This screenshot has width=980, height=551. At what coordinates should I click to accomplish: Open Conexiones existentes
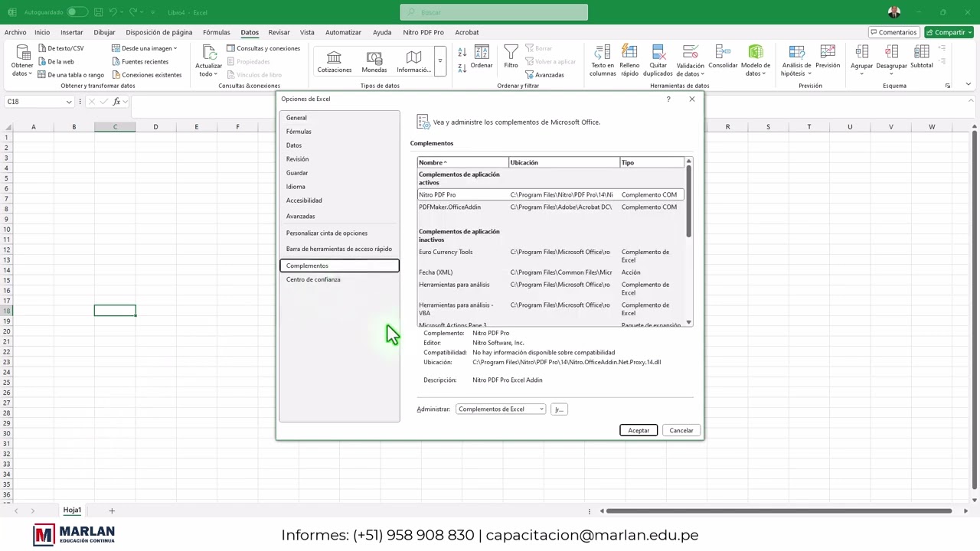(x=146, y=75)
